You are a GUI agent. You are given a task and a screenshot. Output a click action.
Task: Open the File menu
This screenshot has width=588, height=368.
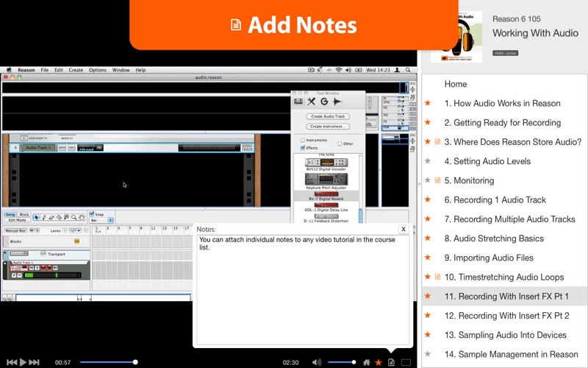[45, 70]
